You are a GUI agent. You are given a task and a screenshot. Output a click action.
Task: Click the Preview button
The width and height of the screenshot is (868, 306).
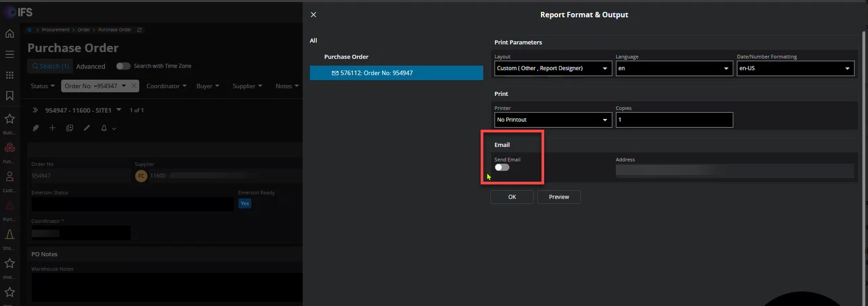pos(559,197)
